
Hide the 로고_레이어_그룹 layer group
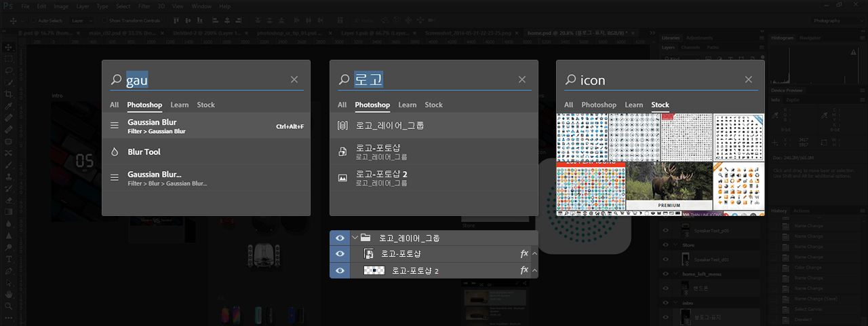click(340, 238)
